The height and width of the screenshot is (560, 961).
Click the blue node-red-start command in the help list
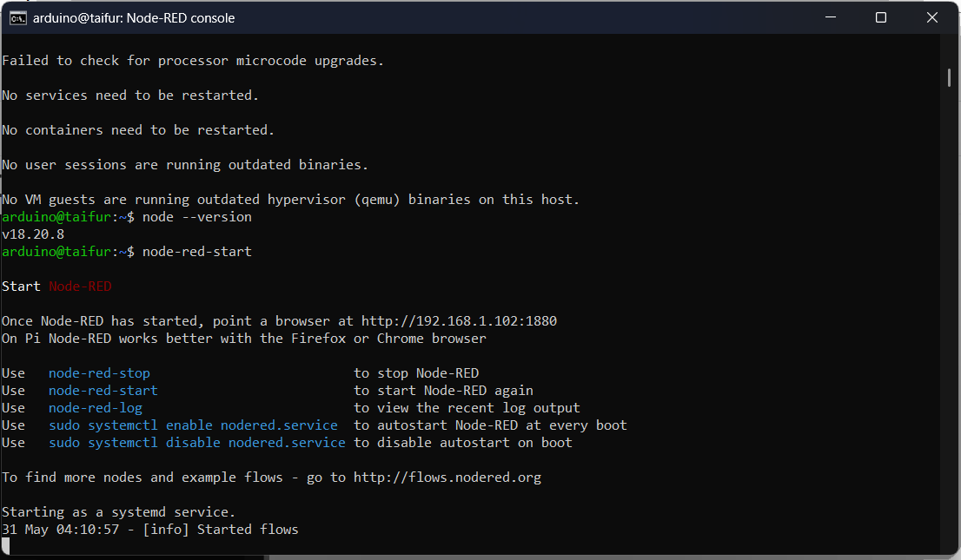[x=103, y=391]
